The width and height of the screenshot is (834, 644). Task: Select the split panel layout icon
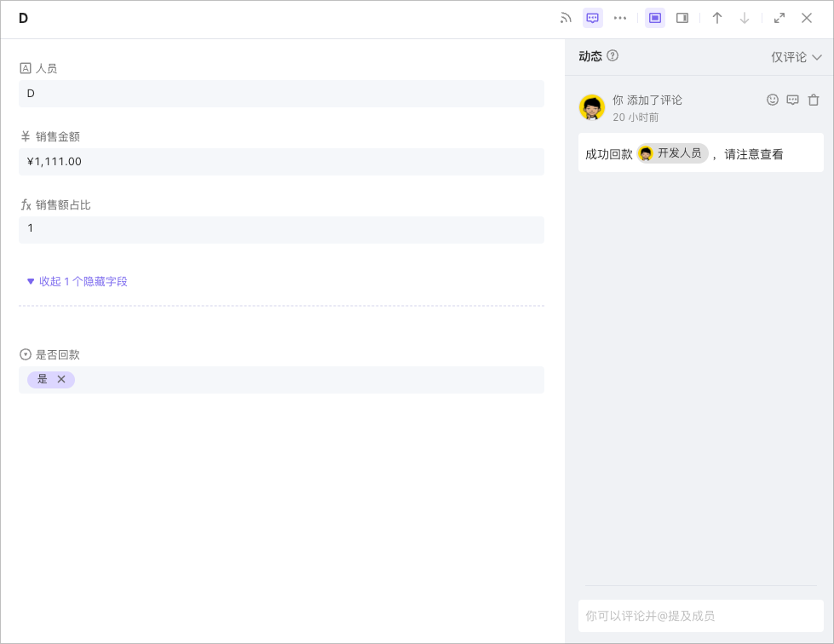coord(682,17)
